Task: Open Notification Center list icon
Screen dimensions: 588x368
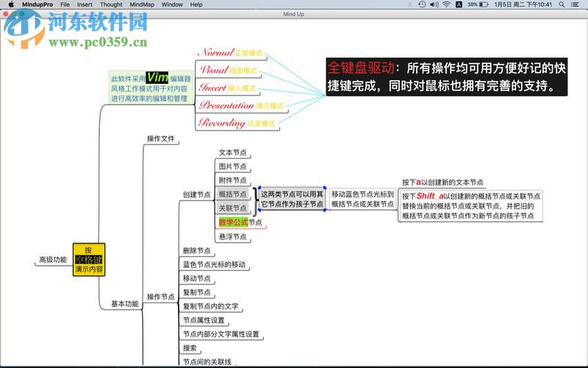Action: click(x=575, y=4)
